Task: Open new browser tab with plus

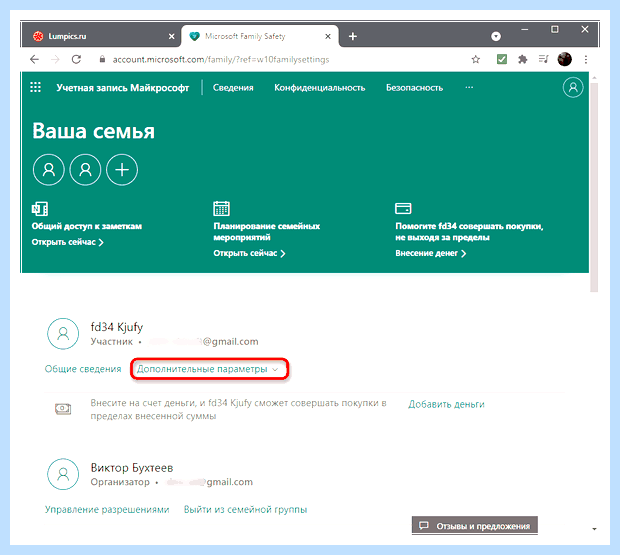Action: [x=353, y=36]
